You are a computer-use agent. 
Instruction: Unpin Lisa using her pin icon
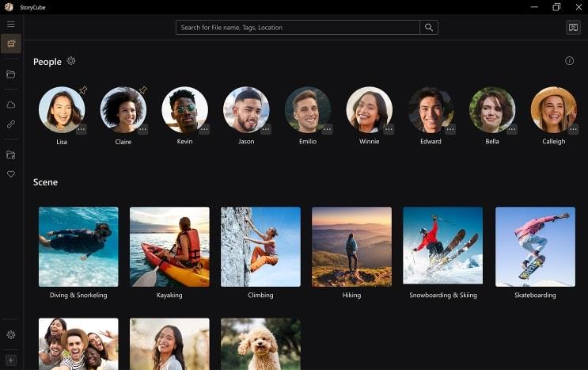tap(83, 90)
